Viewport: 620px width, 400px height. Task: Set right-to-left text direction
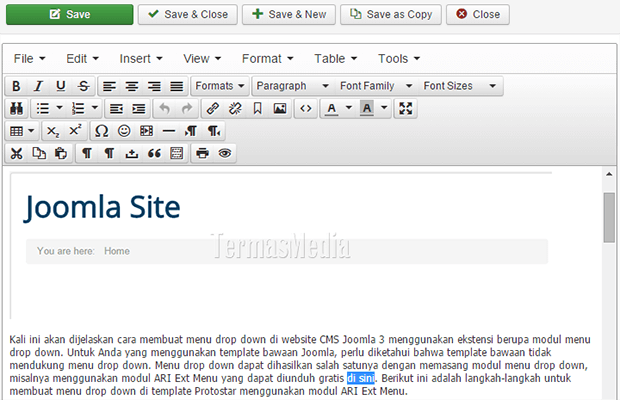click(x=214, y=131)
